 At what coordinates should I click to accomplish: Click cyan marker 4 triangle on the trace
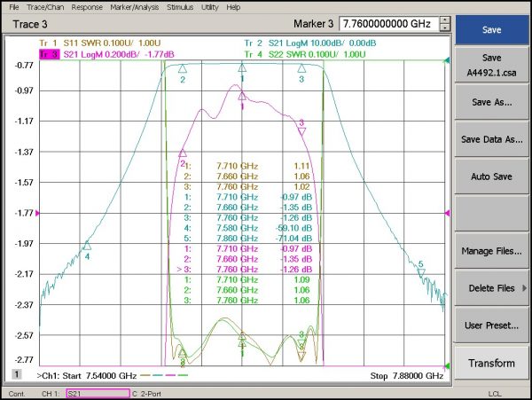tap(87, 246)
